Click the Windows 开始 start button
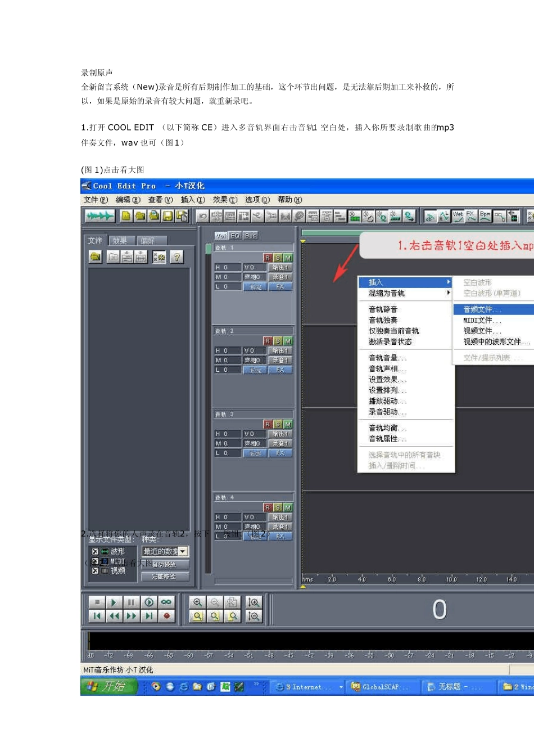The width and height of the screenshot is (534, 756). (110, 686)
